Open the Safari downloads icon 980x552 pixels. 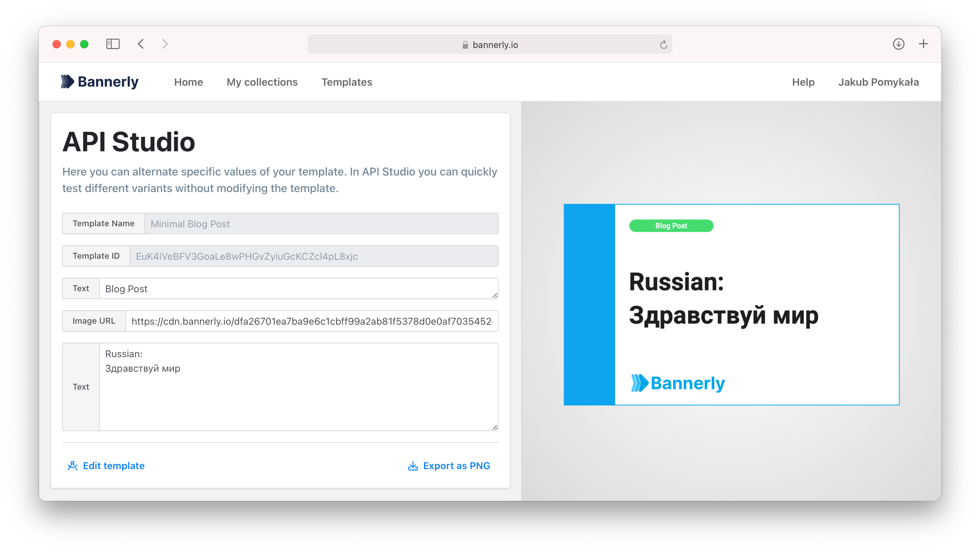point(899,44)
